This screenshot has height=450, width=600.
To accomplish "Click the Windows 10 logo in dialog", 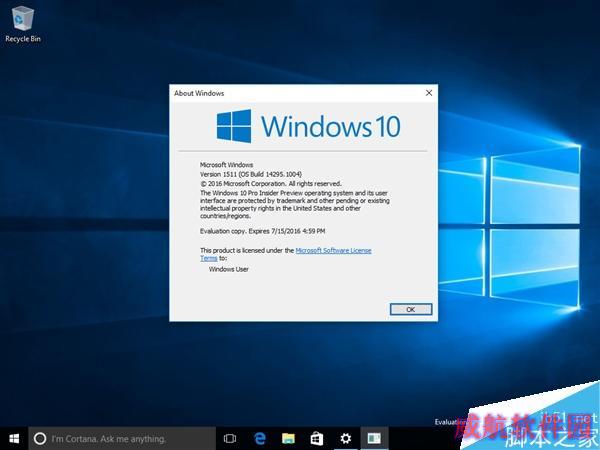I will pyautogui.click(x=308, y=126).
